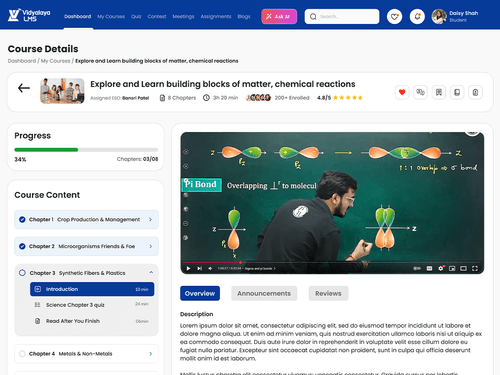Open the notes icon beside clipboard icon
The image size is (500, 375).
click(457, 92)
